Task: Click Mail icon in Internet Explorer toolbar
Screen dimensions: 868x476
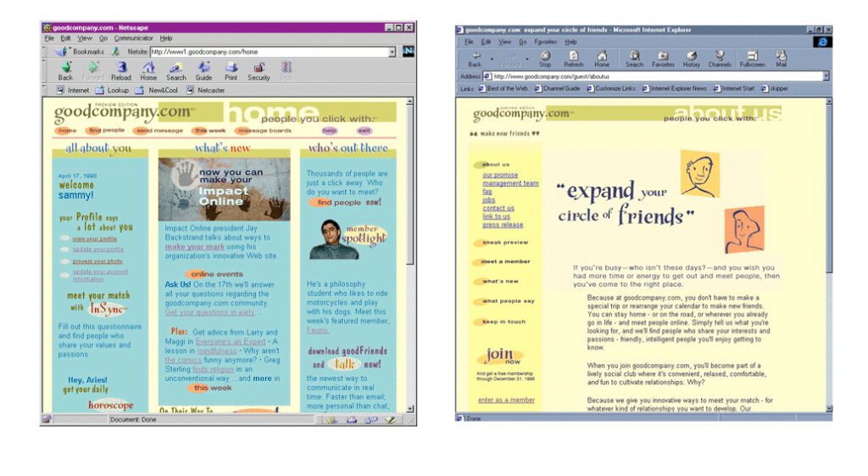Action: (x=781, y=59)
